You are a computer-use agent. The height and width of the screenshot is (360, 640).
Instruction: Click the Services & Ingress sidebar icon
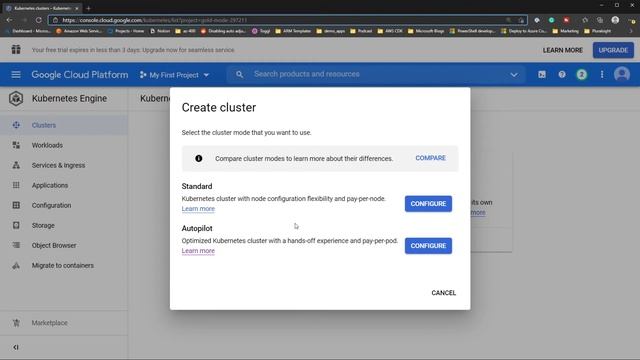[16, 165]
